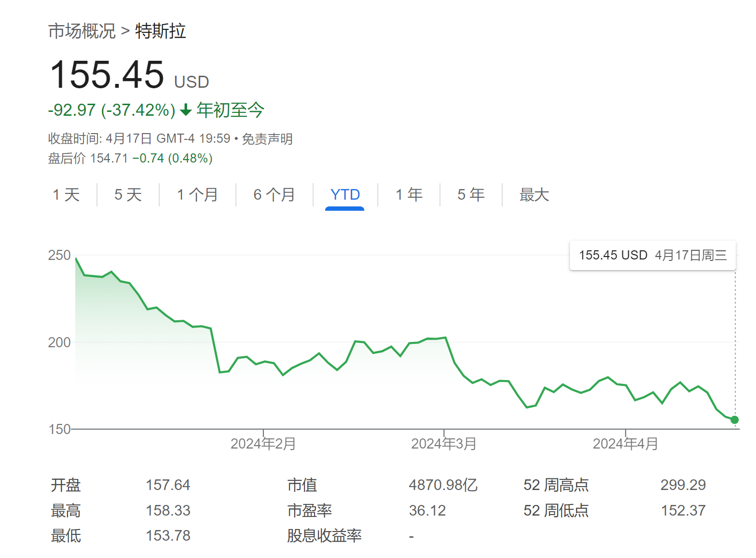Click the 市值 label

pyautogui.click(x=302, y=485)
